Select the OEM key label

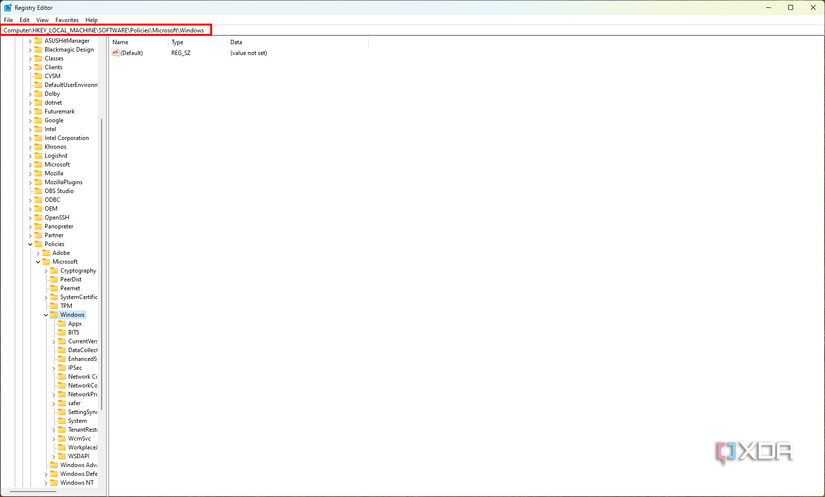[x=51, y=208]
